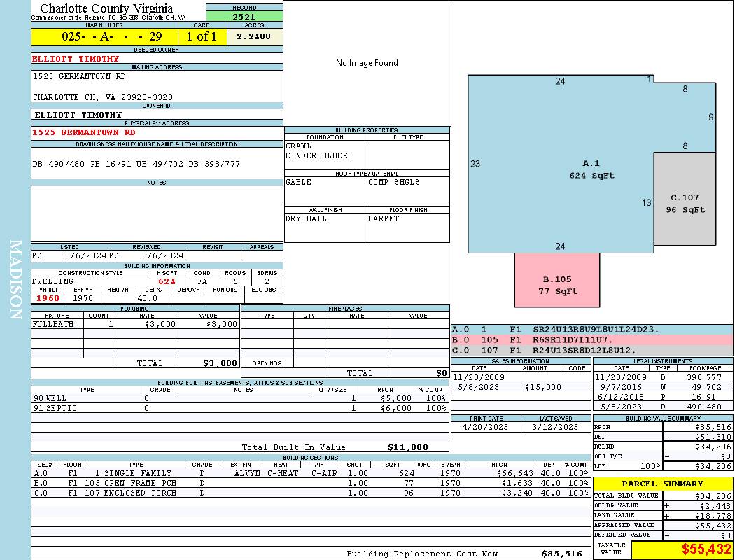Click the pink B.0 sketch legend row
The image size is (735, 560).
click(591, 339)
